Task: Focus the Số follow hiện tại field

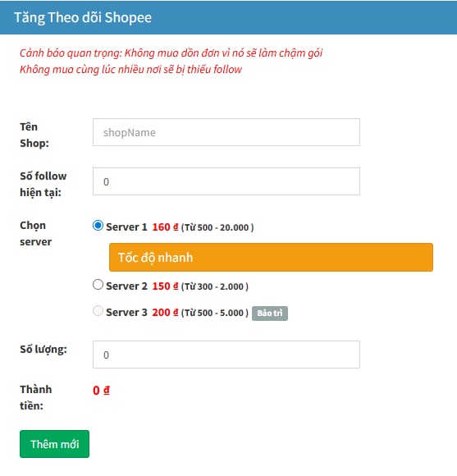Action: (x=226, y=181)
